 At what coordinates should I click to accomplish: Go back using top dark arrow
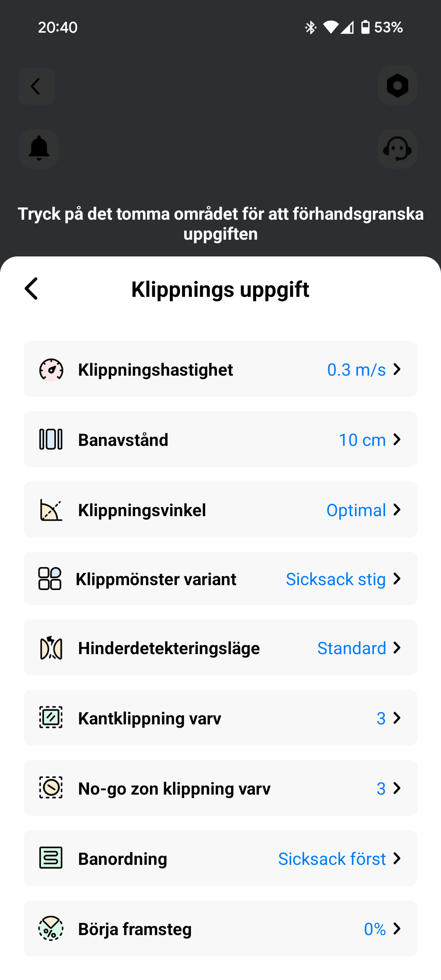click(37, 86)
